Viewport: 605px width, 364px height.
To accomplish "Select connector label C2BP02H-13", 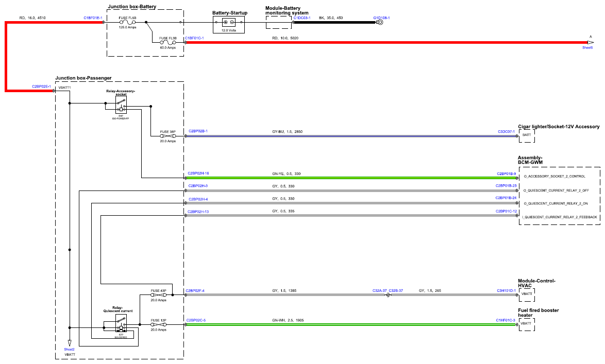I will point(198,212).
